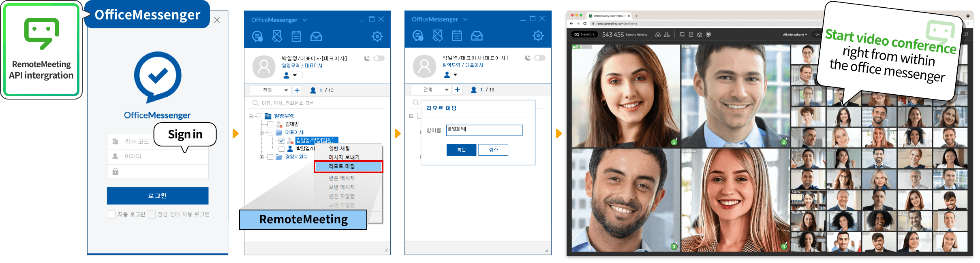The width and height of the screenshot is (980, 263).
Task: Select 리모트 미팅 in the context menu
Action: pyautogui.click(x=348, y=166)
